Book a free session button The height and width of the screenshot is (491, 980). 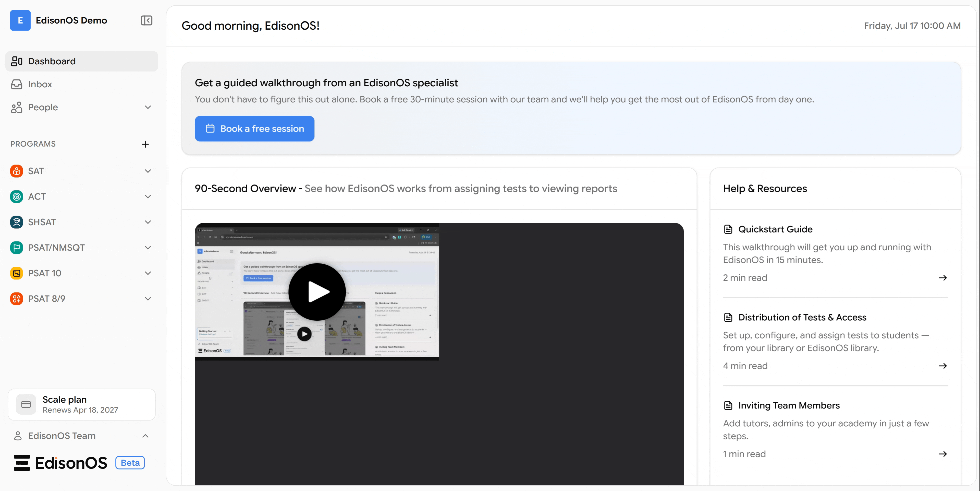tap(254, 129)
